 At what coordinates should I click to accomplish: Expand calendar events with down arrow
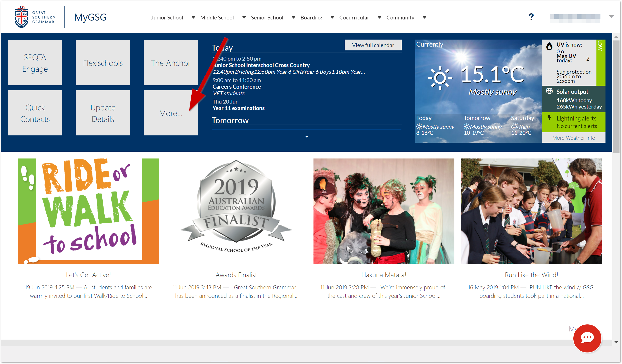306,137
